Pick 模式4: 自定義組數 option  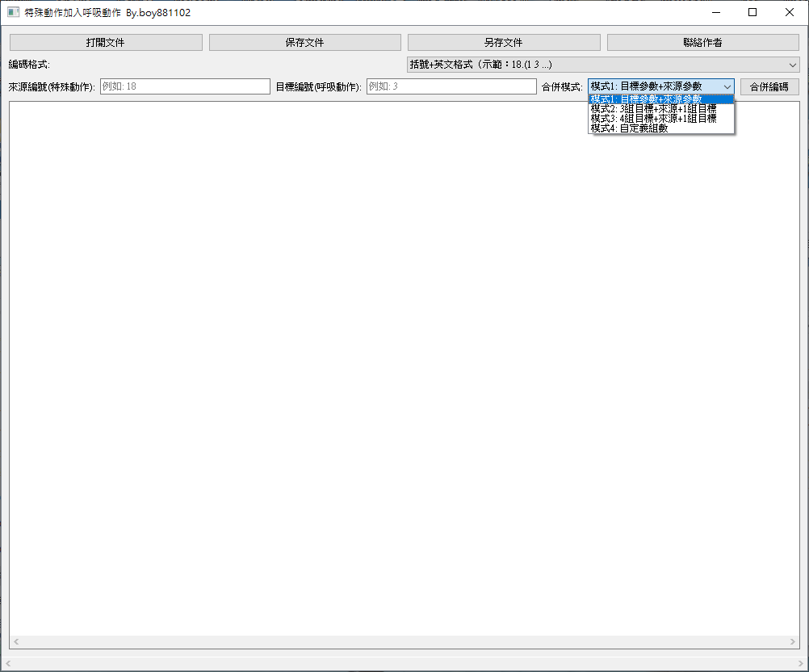click(661, 128)
